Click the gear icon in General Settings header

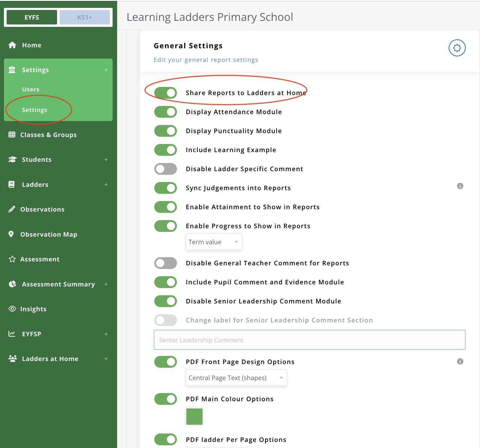coord(457,48)
